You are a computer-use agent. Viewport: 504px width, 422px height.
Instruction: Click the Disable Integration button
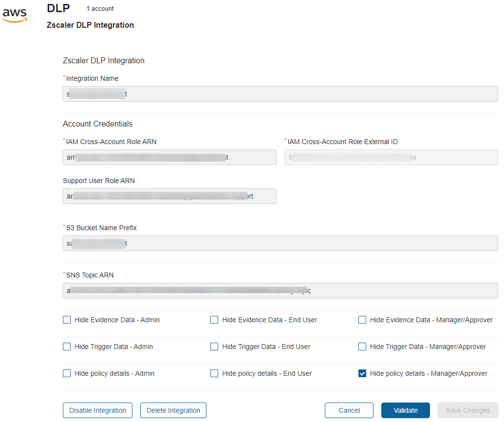click(x=97, y=410)
